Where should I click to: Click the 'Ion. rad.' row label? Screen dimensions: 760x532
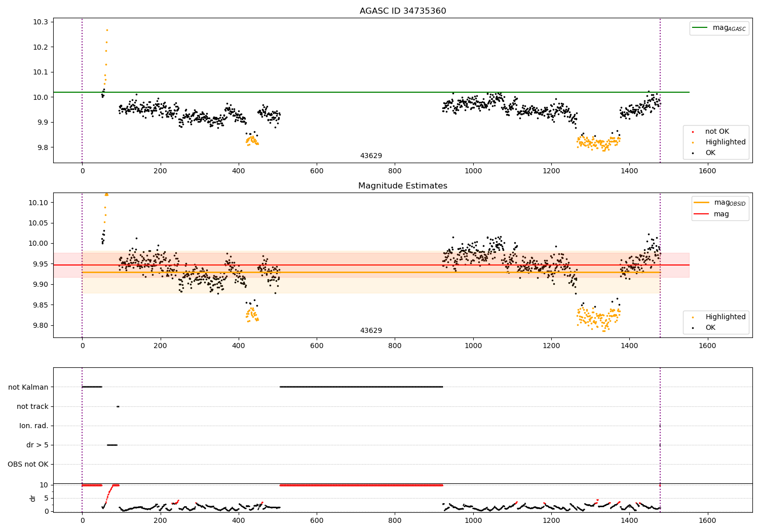(x=34, y=426)
